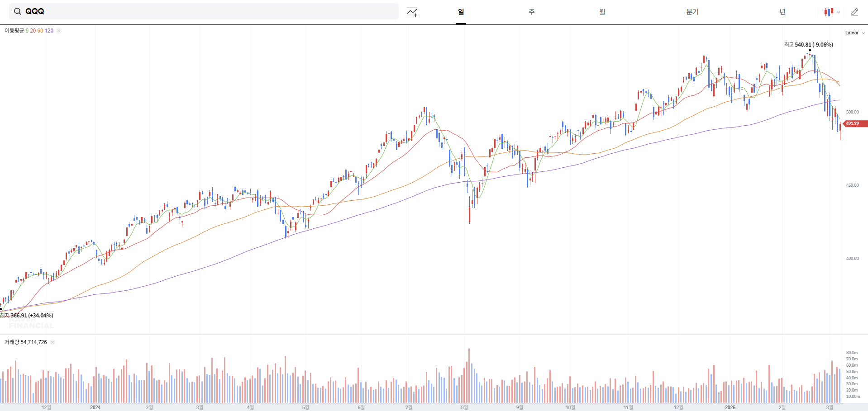Click the 60-day moving average value
The image size is (868, 411).
(40, 31)
